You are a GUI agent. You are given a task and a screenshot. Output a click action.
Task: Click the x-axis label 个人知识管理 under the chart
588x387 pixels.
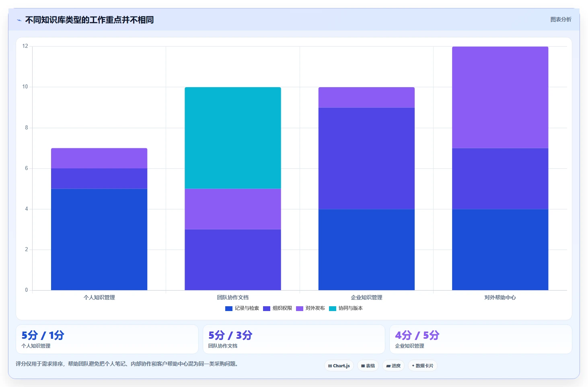click(x=99, y=297)
